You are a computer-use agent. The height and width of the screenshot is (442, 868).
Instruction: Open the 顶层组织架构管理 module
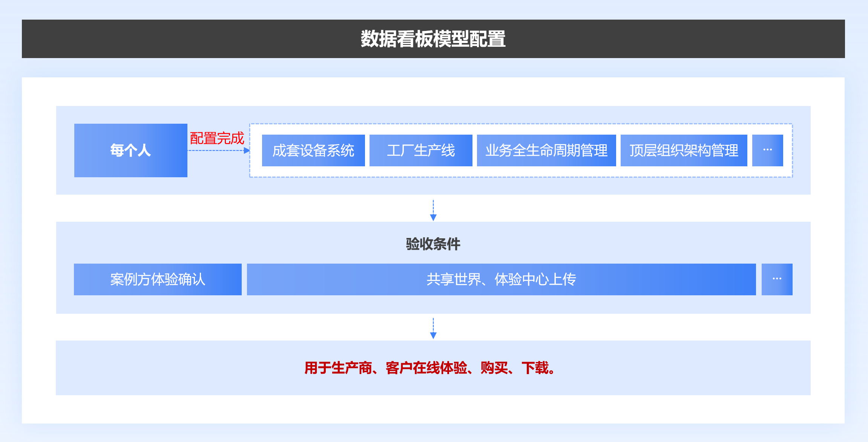(683, 150)
